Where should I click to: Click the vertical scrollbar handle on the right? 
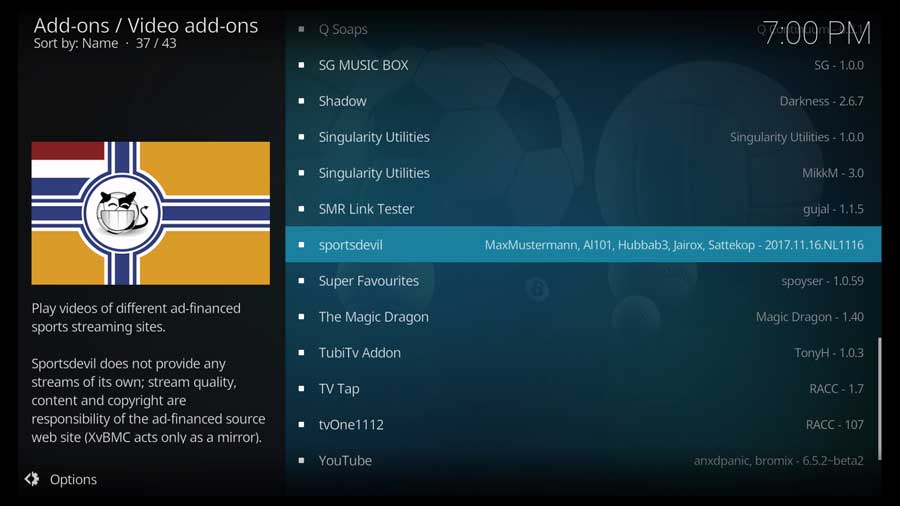880,398
